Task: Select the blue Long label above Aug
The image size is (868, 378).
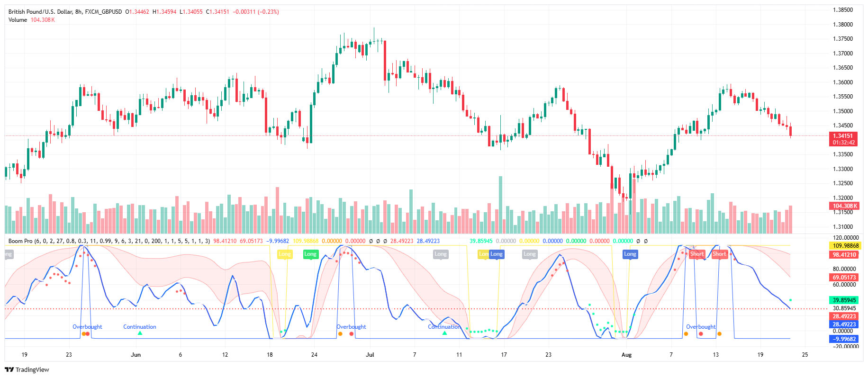Action: [630, 254]
